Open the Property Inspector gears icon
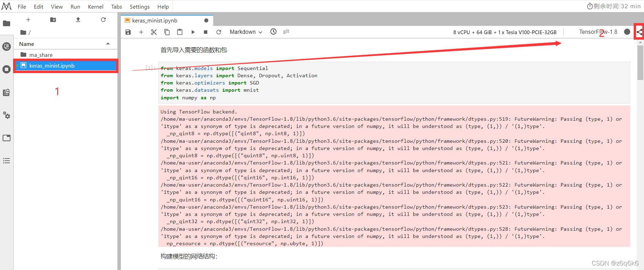Screen dimensions: 644x270 click(x=7, y=115)
